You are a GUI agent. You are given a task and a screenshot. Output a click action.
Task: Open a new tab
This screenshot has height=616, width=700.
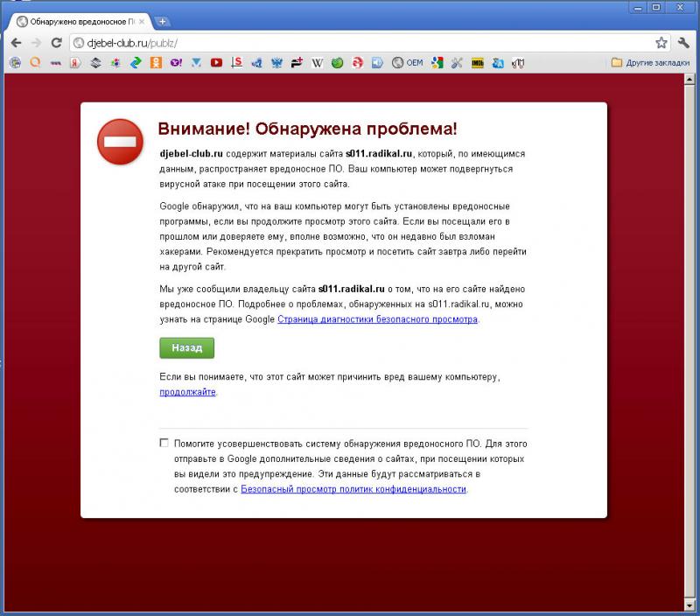[162, 21]
